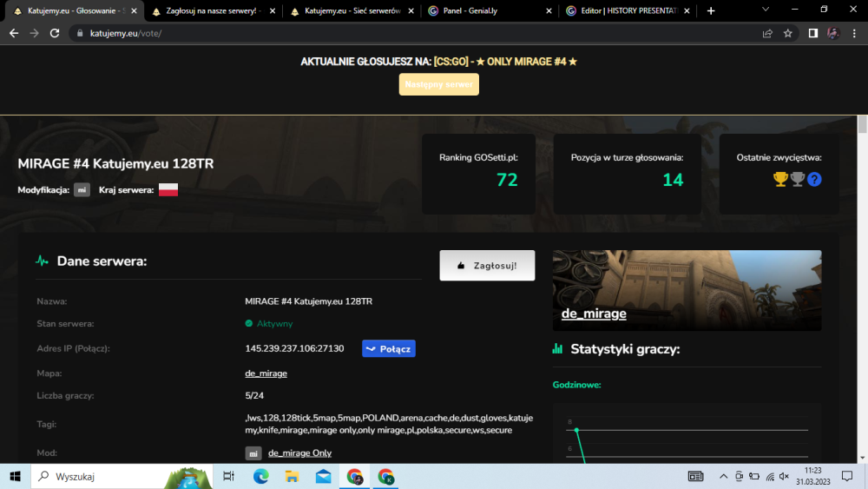
Task: Go forward in browser history
Action: tap(35, 33)
